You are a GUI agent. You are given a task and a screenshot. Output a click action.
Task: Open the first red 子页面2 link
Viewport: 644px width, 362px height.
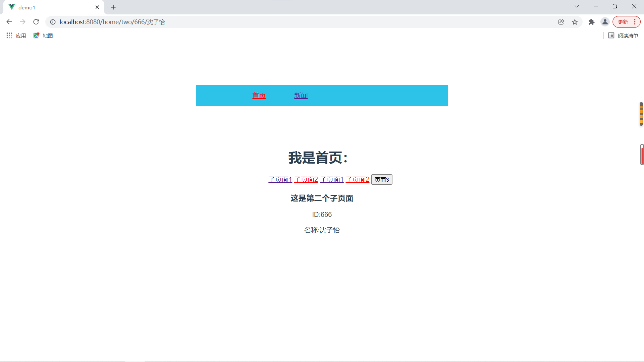coord(306,180)
